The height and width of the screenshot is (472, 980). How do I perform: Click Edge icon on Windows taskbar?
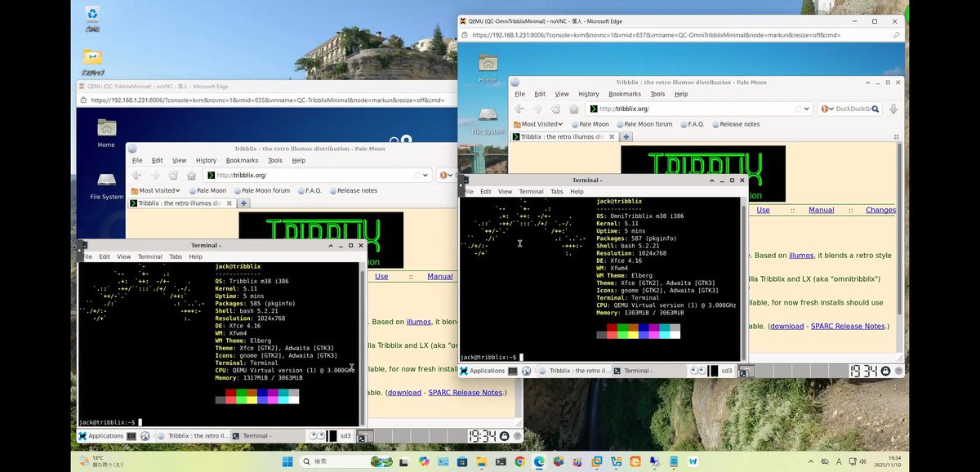pos(539,461)
